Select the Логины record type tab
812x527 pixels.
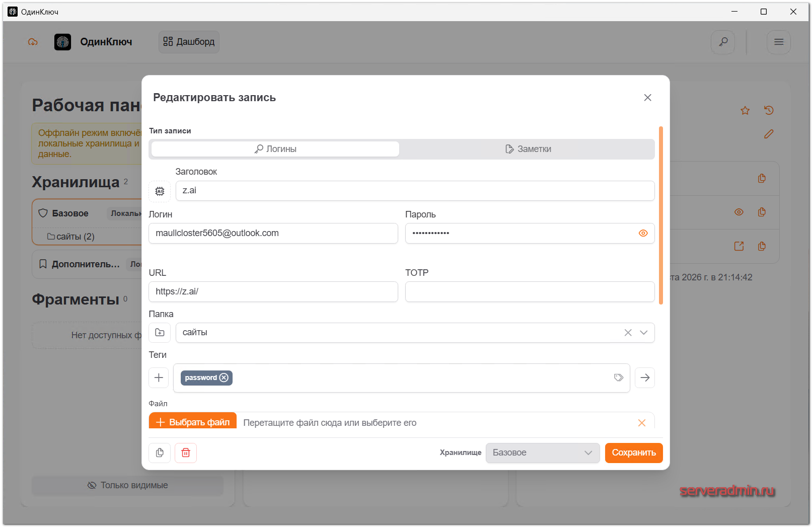click(x=275, y=149)
